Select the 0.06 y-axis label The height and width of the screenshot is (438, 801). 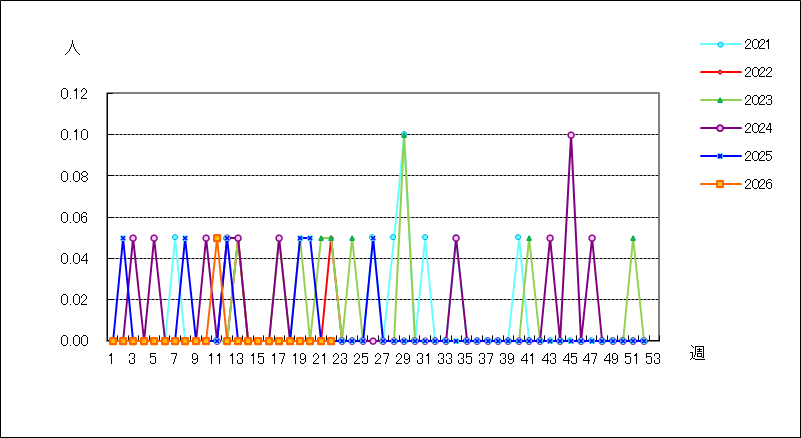point(74,218)
